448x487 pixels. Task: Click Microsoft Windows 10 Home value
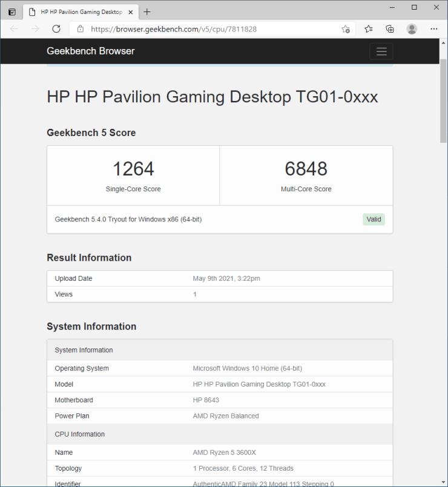click(247, 368)
